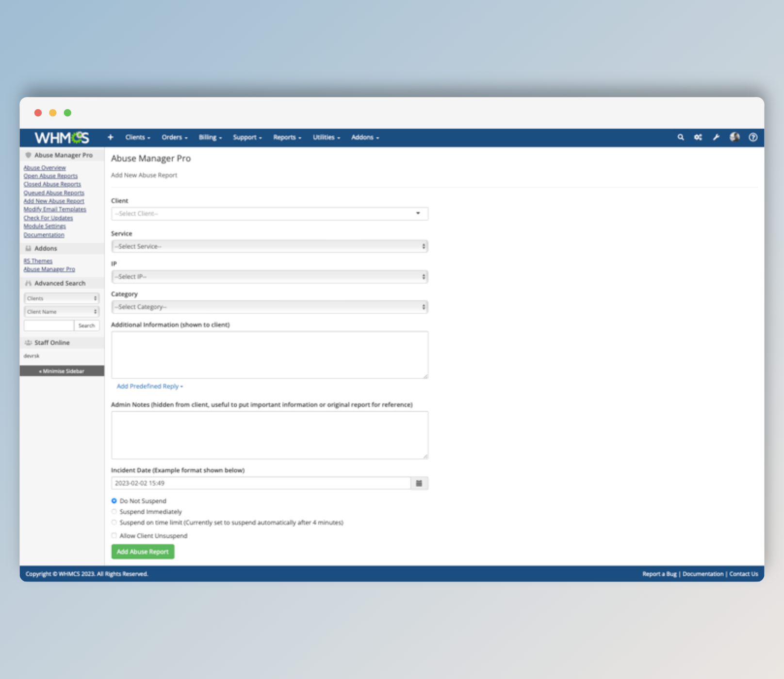This screenshot has height=679, width=784.
Task: Open the Select IP dropdown
Action: [270, 276]
